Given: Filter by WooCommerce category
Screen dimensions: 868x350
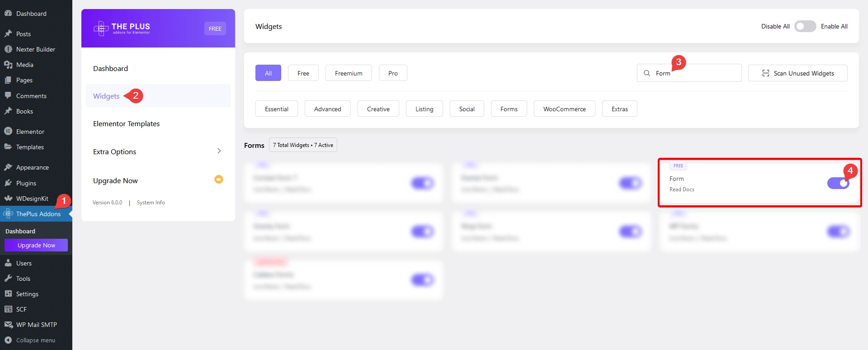Looking at the screenshot, I should coord(565,109).
